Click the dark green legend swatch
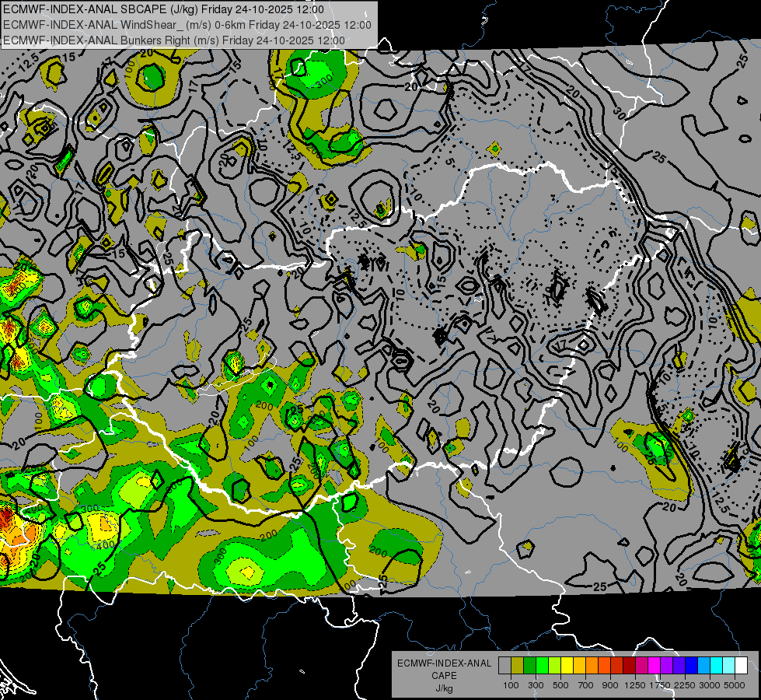Image resolution: width=761 pixels, height=700 pixels. (529, 665)
